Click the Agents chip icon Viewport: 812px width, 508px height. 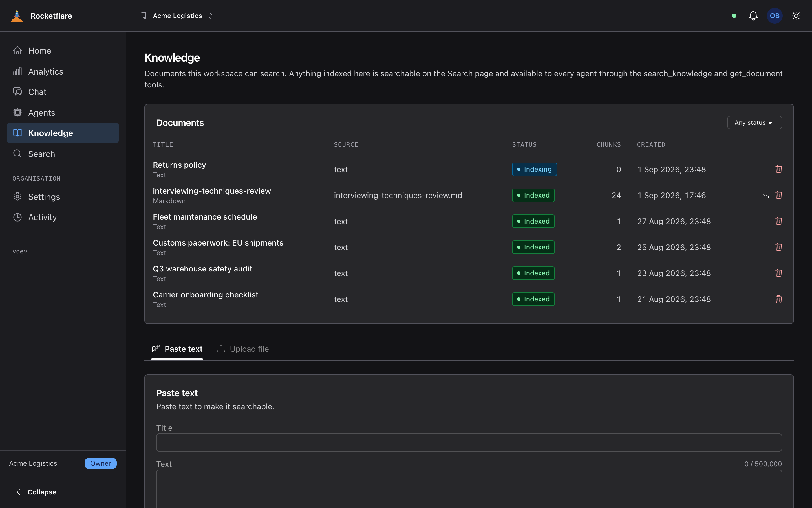click(x=17, y=113)
